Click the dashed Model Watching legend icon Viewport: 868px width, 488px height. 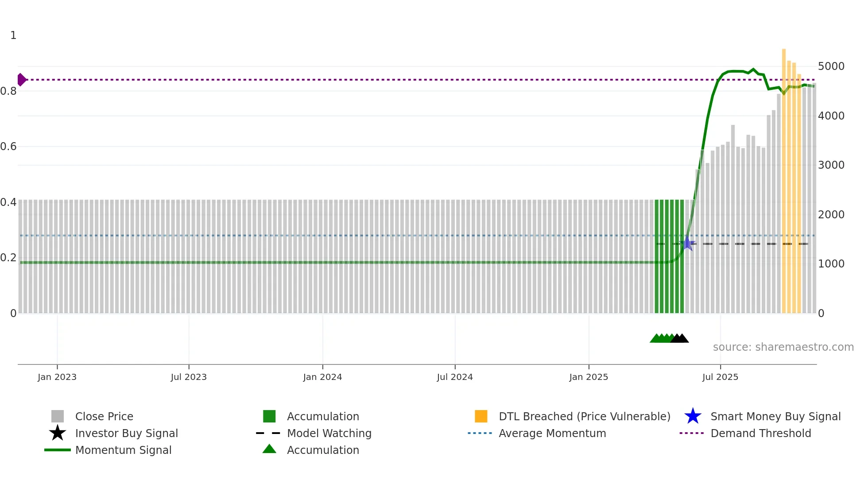268,433
